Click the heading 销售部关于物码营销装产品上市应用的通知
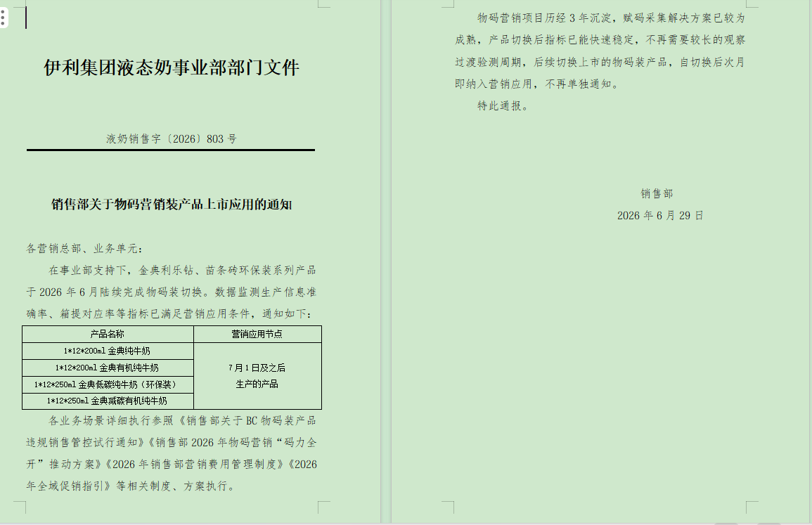812x525 pixels. point(172,205)
